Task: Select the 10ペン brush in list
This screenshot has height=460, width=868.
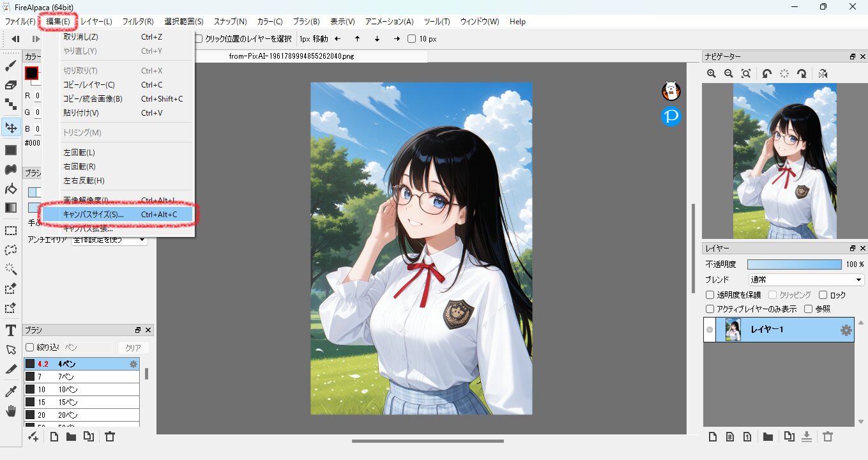Action: [x=81, y=389]
